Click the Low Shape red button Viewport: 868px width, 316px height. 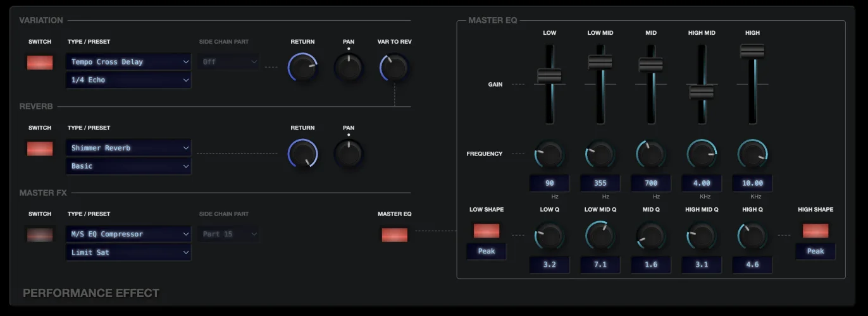pyautogui.click(x=486, y=231)
